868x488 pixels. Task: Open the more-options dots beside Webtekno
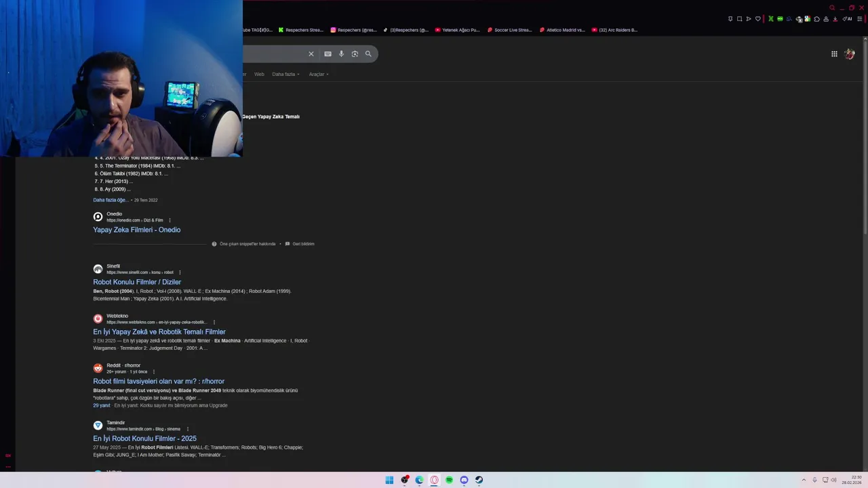point(214,323)
